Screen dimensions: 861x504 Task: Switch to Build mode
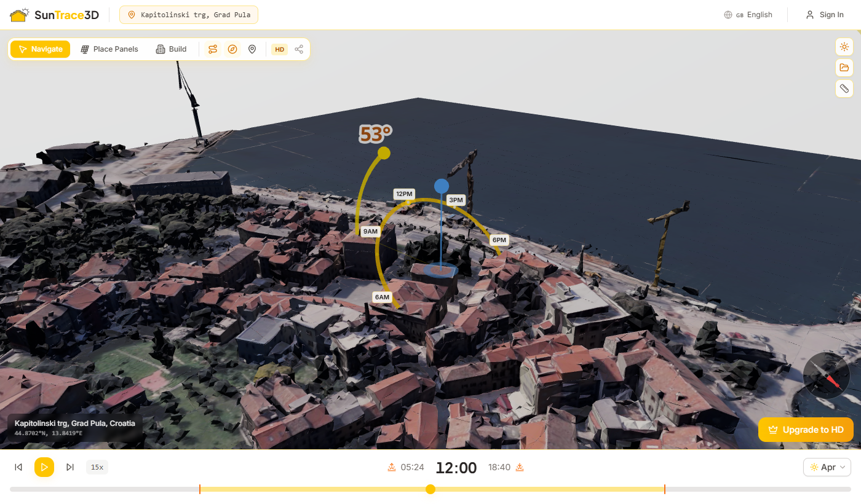(x=170, y=49)
